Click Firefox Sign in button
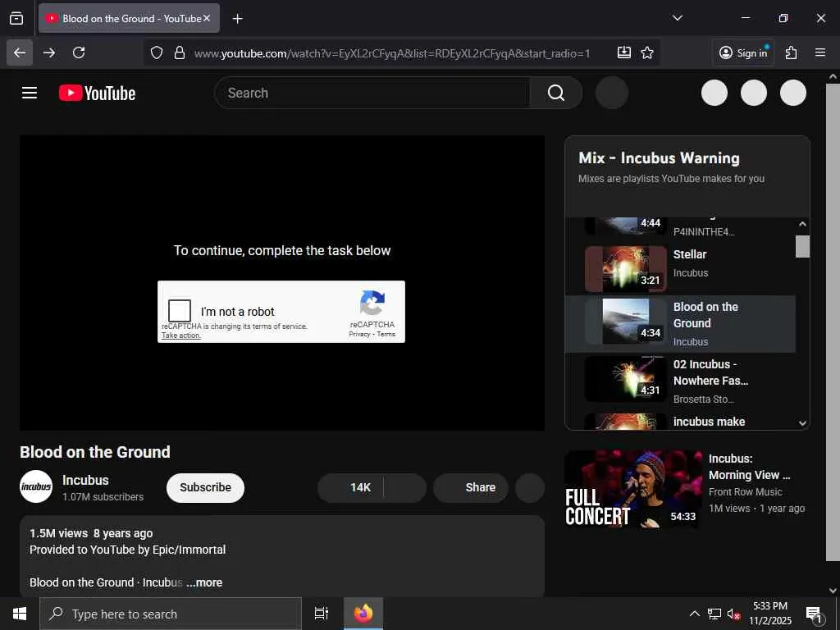This screenshot has width=840, height=630. 743,52
